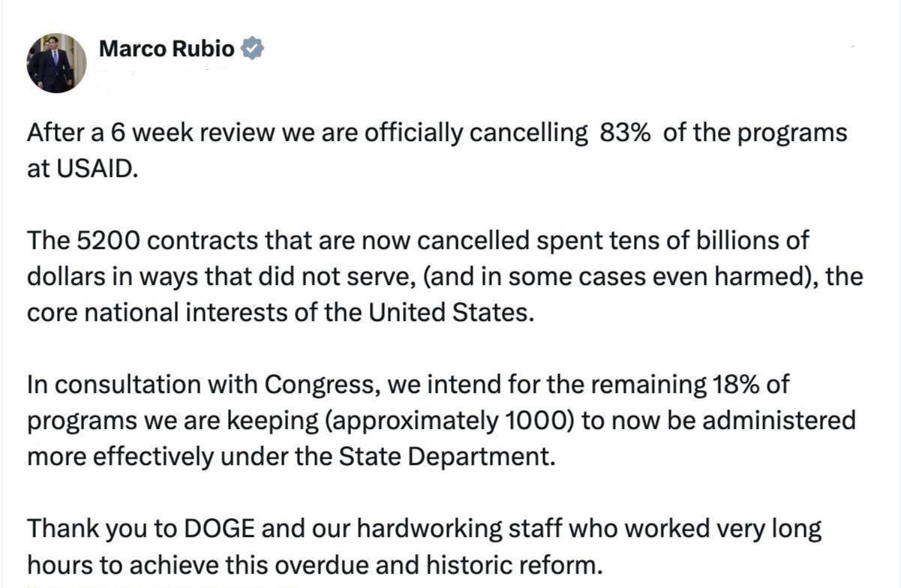Open the profile picture avatar
This screenshot has width=901, height=588.
(x=56, y=63)
